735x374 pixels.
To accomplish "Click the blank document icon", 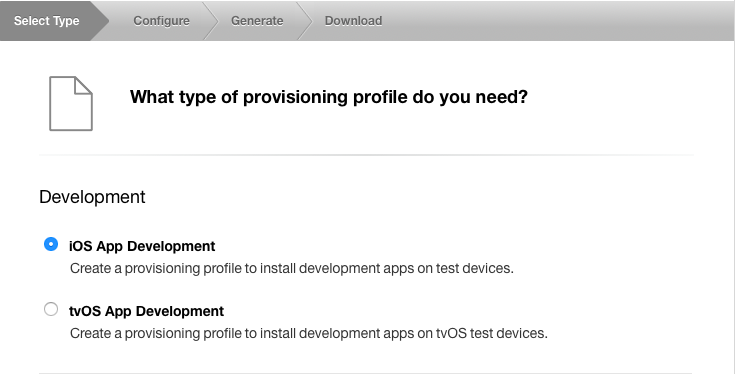I will pos(71,104).
